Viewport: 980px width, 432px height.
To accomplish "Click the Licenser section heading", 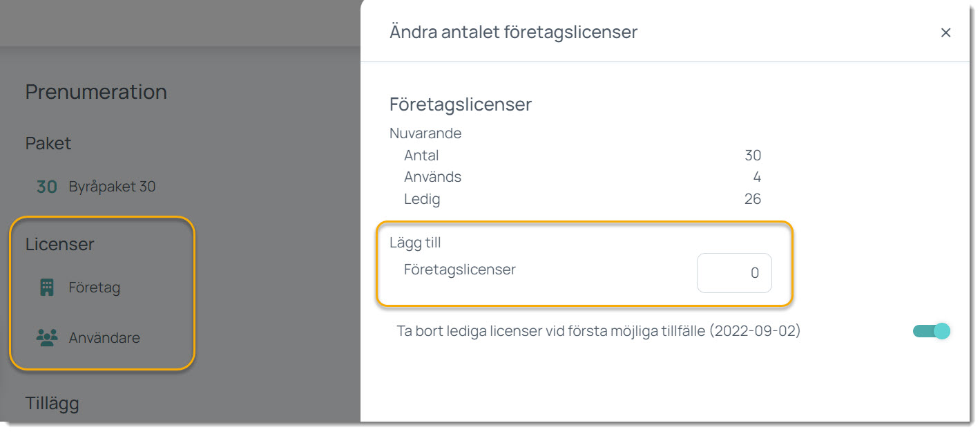I will [x=59, y=244].
